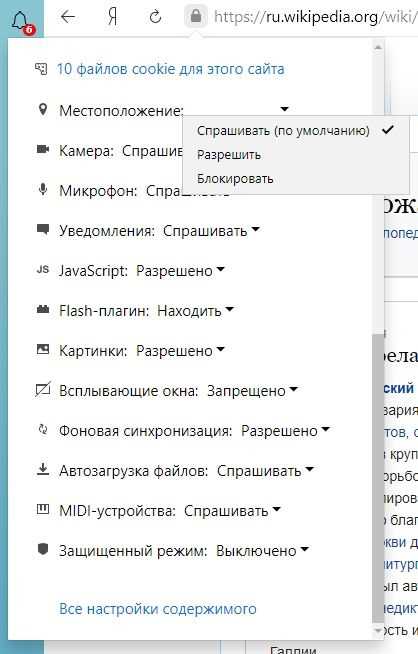Click the popup scrollbar thumb
Viewport: 418px width, 654px height.
pos(378,478)
